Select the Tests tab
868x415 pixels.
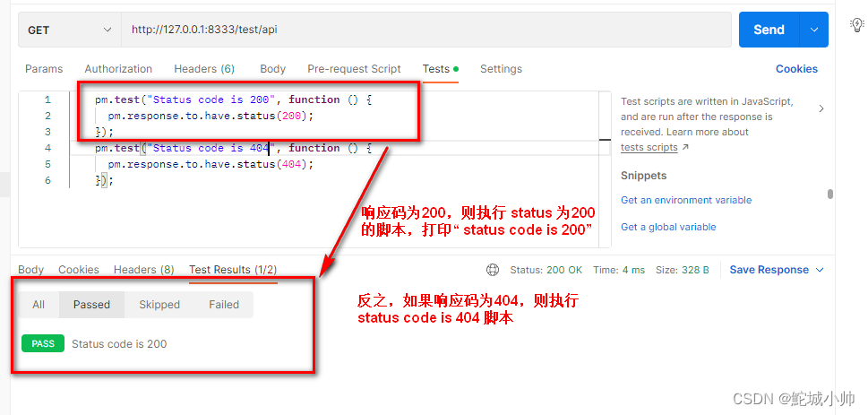point(440,69)
